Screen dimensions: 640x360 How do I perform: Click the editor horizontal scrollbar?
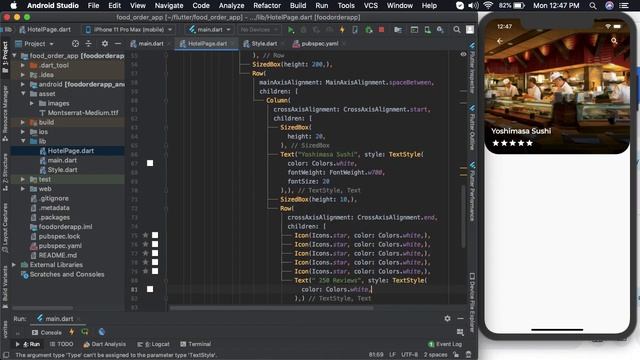click(271, 308)
